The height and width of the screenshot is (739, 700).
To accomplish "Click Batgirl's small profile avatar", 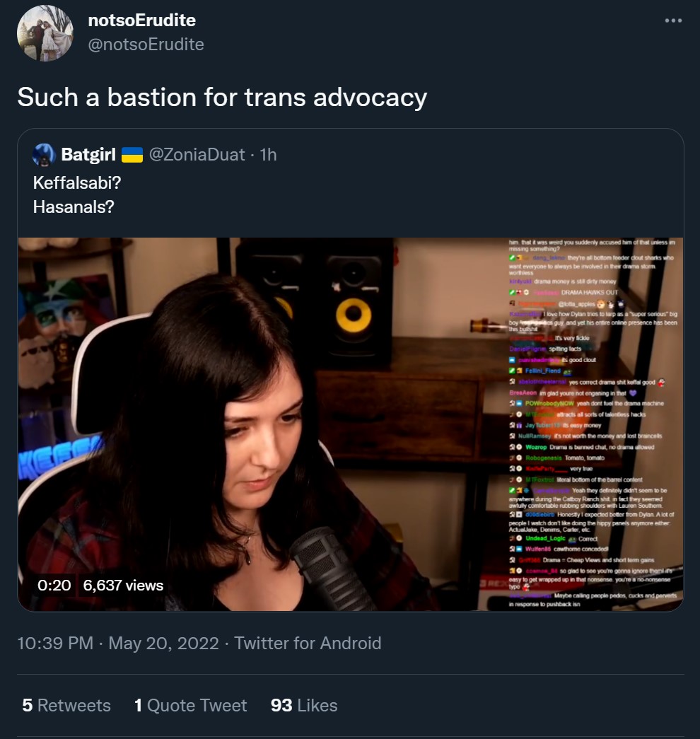I will pyautogui.click(x=44, y=155).
